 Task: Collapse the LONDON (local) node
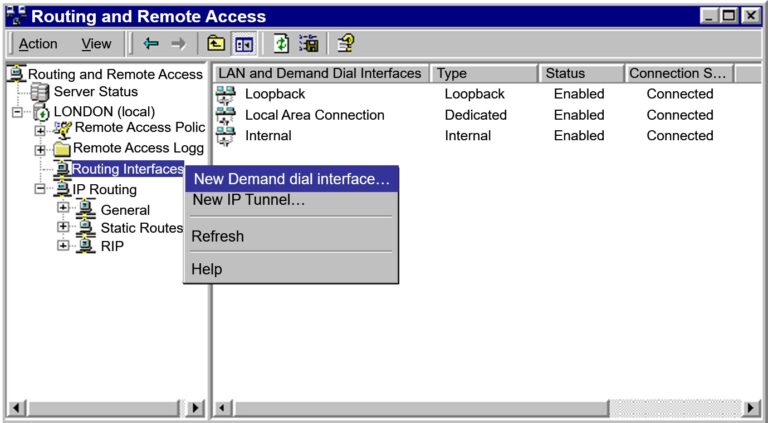coord(18,113)
